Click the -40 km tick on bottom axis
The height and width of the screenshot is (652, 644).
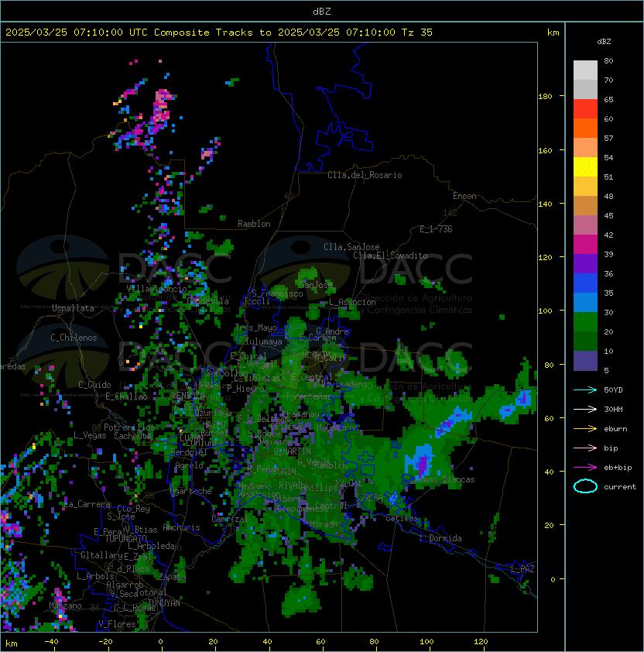click(x=52, y=642)
